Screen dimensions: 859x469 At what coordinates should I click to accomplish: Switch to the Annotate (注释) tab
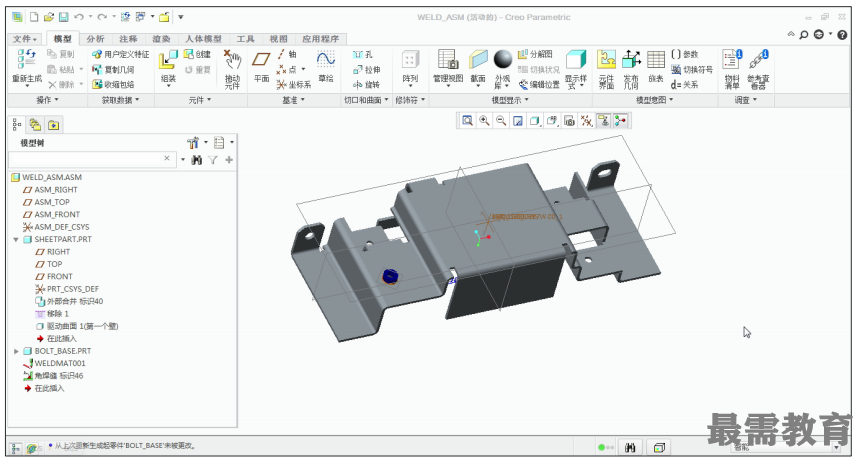[x=128, y=39]
